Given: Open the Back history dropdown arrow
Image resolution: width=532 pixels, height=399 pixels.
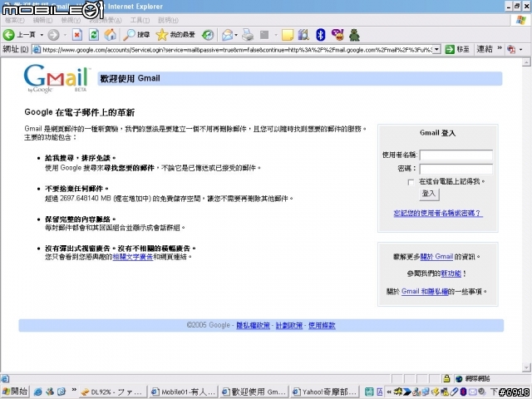Looking at the screenshot, I should 42,35.
